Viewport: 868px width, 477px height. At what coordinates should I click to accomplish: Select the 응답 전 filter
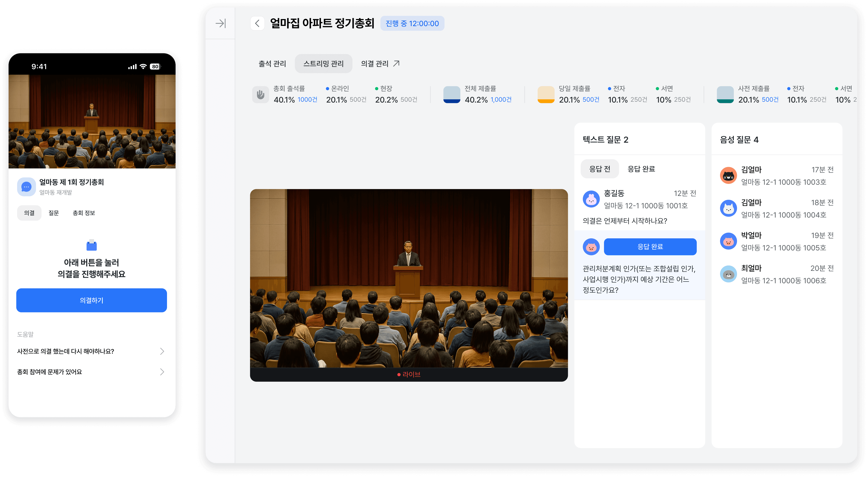(600, 169)
